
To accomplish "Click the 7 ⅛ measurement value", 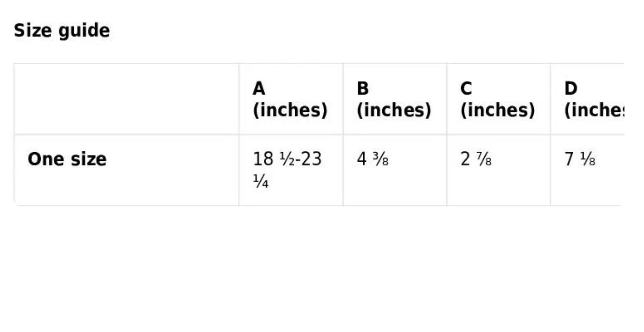I will [x=580, y=159].
